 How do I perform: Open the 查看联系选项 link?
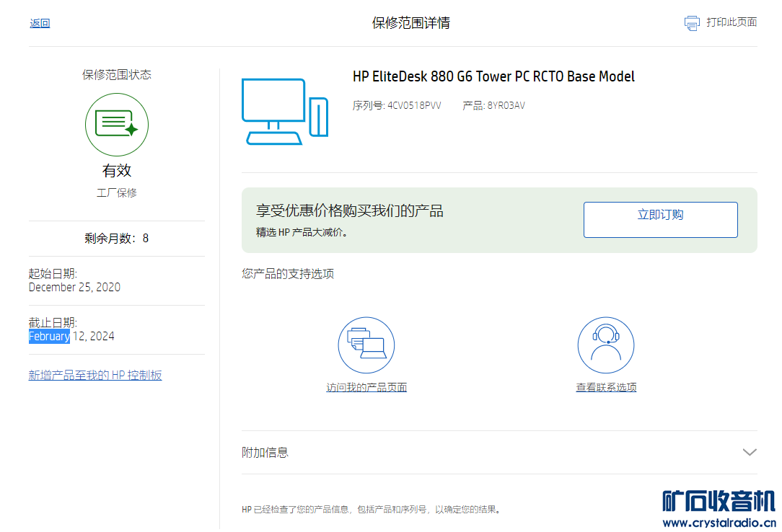[606, 388]
